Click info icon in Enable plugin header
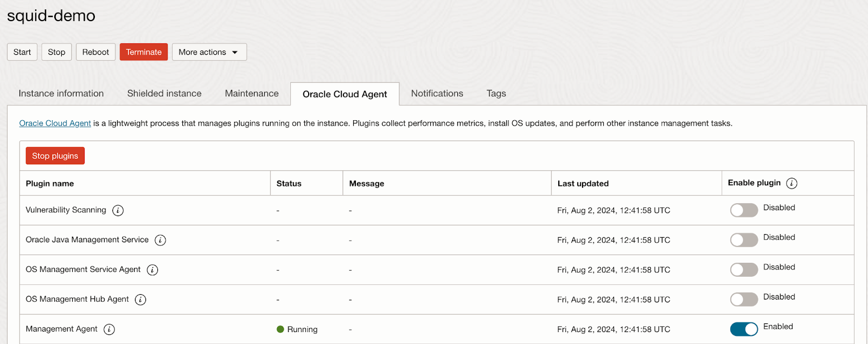The image size is (868, 344). pyautogui.click(x=792, y=183)
